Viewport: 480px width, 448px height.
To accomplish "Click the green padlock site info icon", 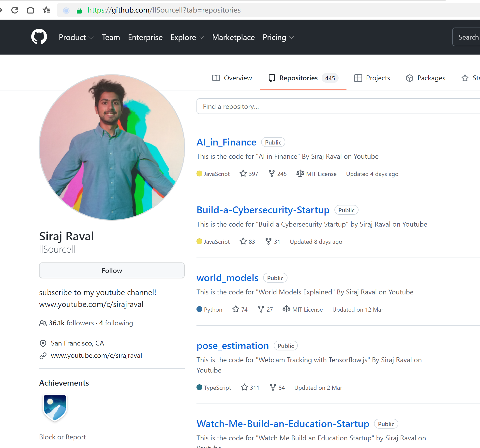I will pyautogui.click(x=79, y=11).
